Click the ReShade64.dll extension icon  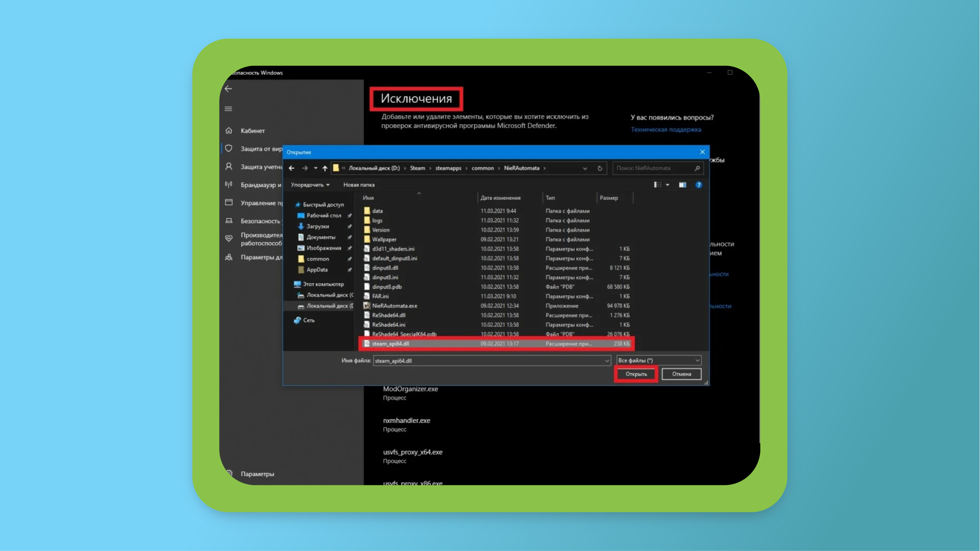(x=366, y=315)
